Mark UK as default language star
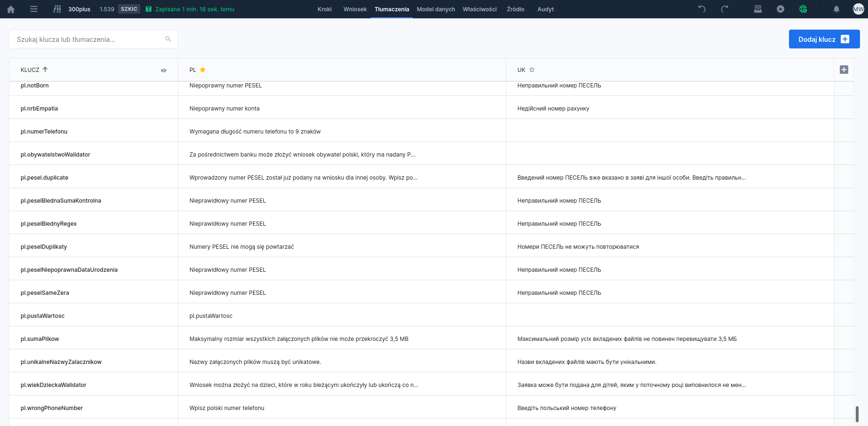 532,70
